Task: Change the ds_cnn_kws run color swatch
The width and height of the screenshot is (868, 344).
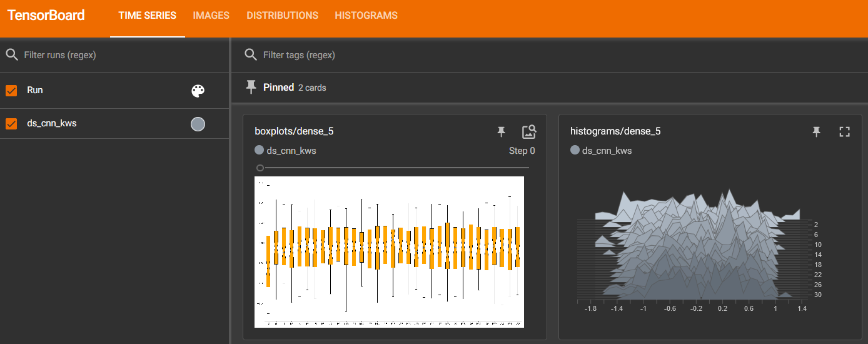Action: (x=198, y=124)
